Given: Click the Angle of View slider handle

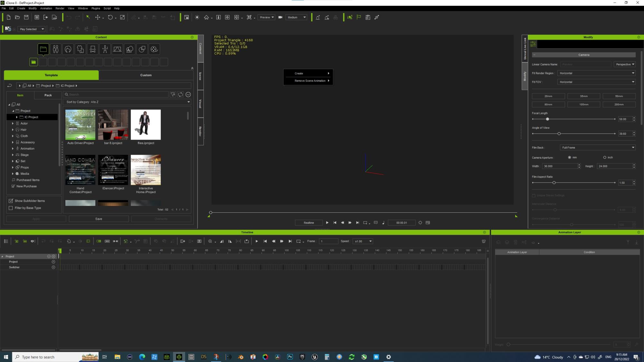Looking at the screenshot, I should click(x=559, y=134).
